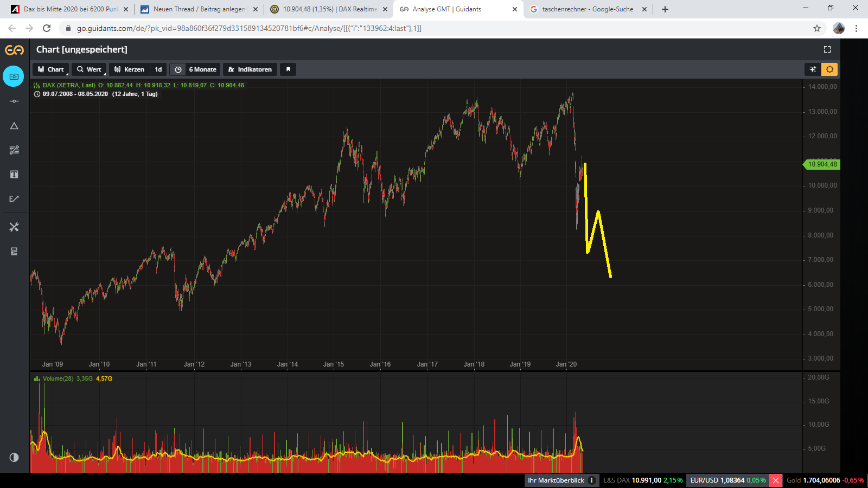868x488 pixels.
Task: Open the Chart dropdown
Action: click(50, 69)
